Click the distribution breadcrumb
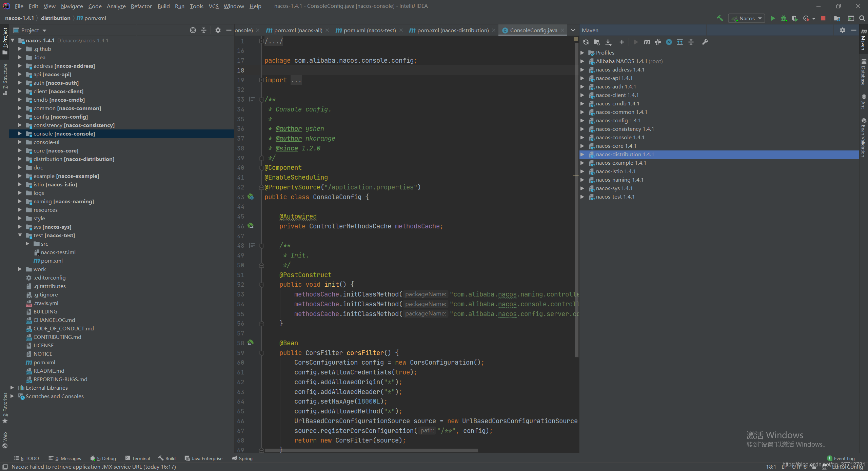Image resolution: width=868 pixels, height=471 pixels. [56, 18]
